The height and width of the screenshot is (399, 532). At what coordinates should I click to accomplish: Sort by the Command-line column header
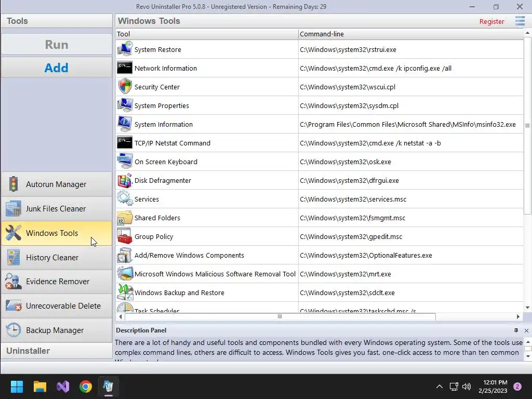[x=410, y=34]
